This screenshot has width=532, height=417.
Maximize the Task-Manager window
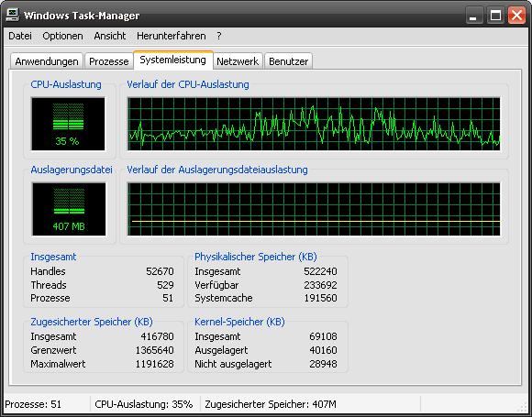coord(495,16)
